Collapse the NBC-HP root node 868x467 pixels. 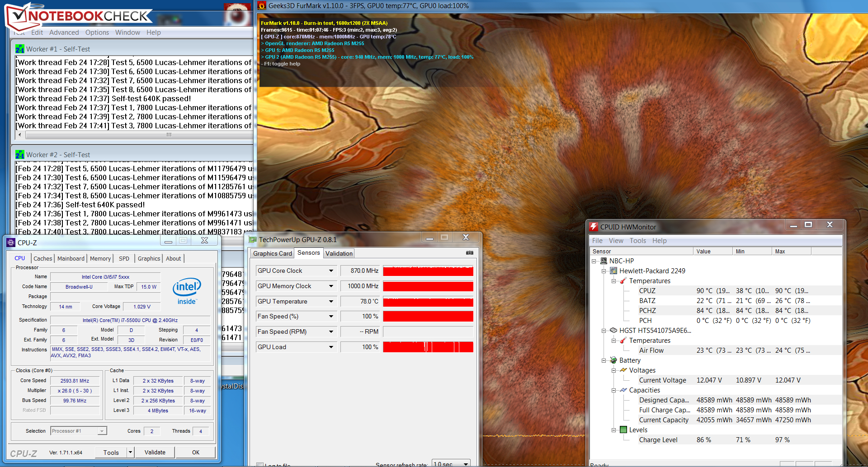(594, 261)
